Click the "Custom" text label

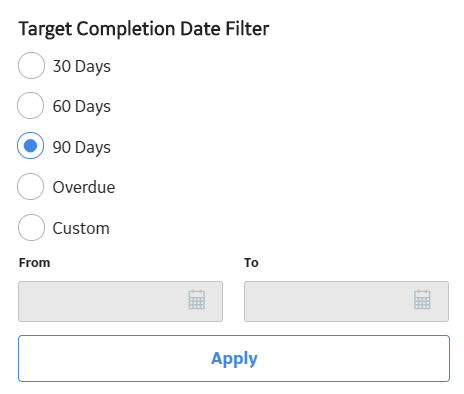[81, 228]
